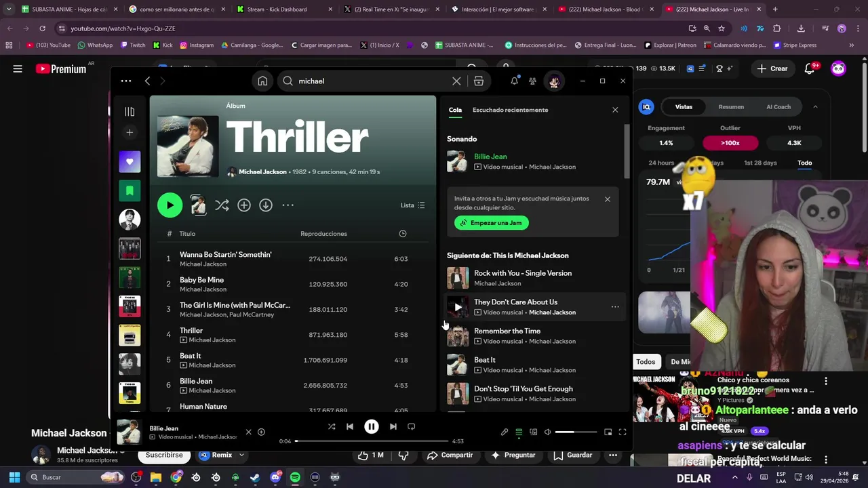Open lyrics microphone icon in player bar
868x488 pixels.
(505, 432)
